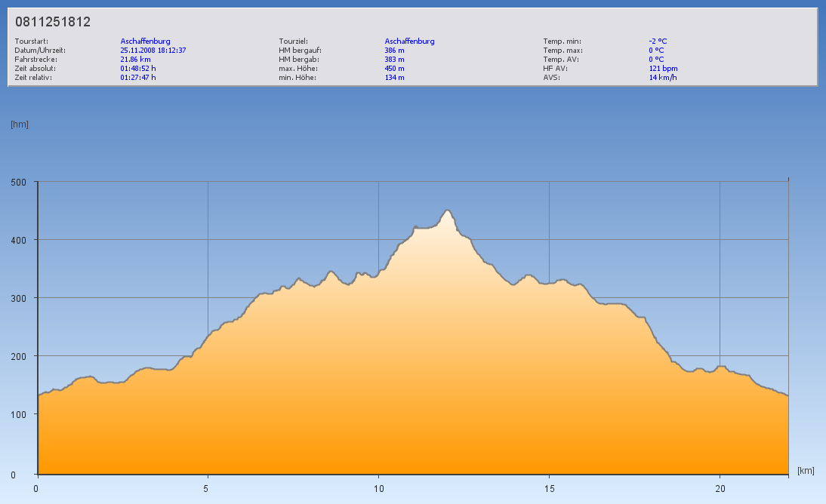Viewport: 826px width, 504px height.
Task: Select the Zeit absolut value 01:48:52 h
Action: pyautogui.click(x=138, y=69)
